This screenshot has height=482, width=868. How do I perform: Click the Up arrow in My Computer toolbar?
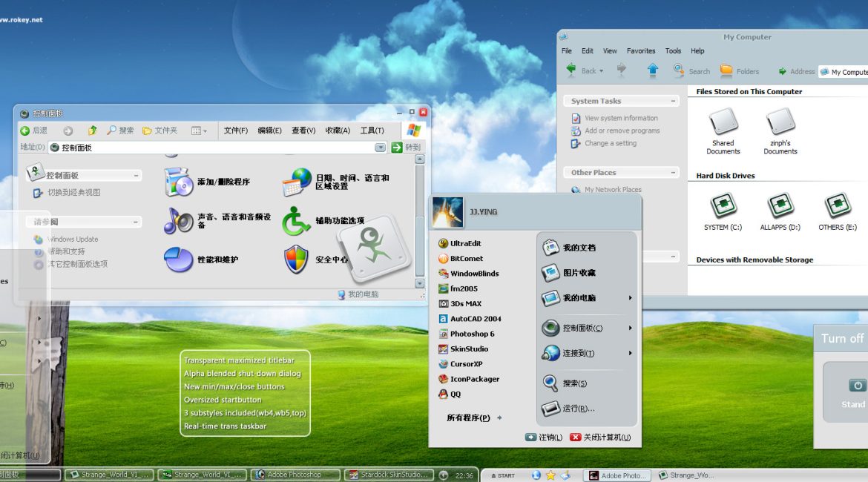tap(653, 70)
